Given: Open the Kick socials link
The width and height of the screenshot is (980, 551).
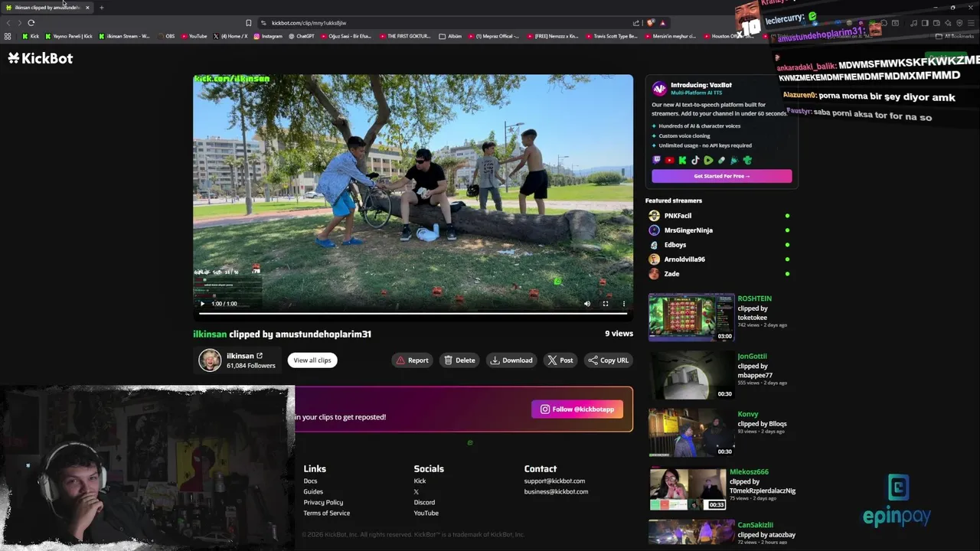Looking at the screenshot, I should coord(420,481).
